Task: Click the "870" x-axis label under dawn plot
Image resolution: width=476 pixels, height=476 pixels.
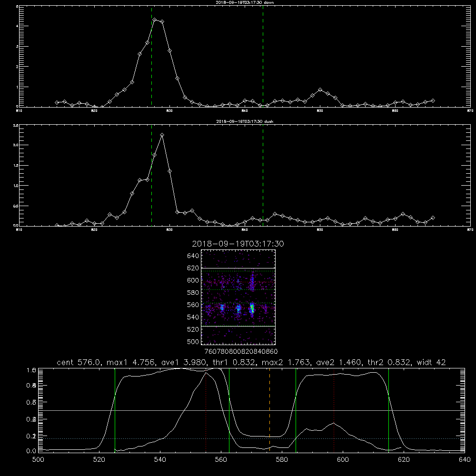Action: click(470, 111)
